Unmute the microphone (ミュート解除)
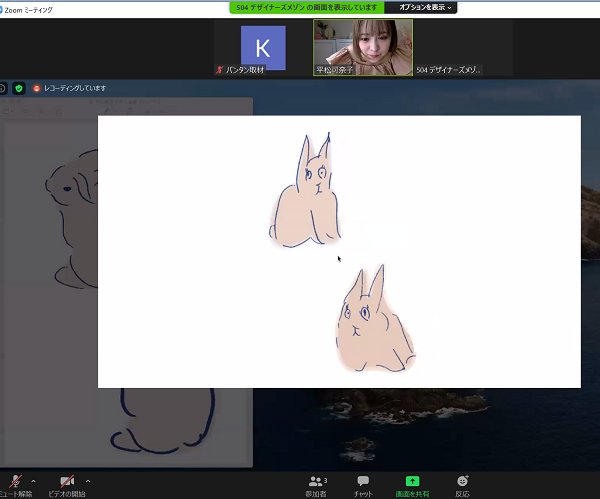 coord(15,482)
